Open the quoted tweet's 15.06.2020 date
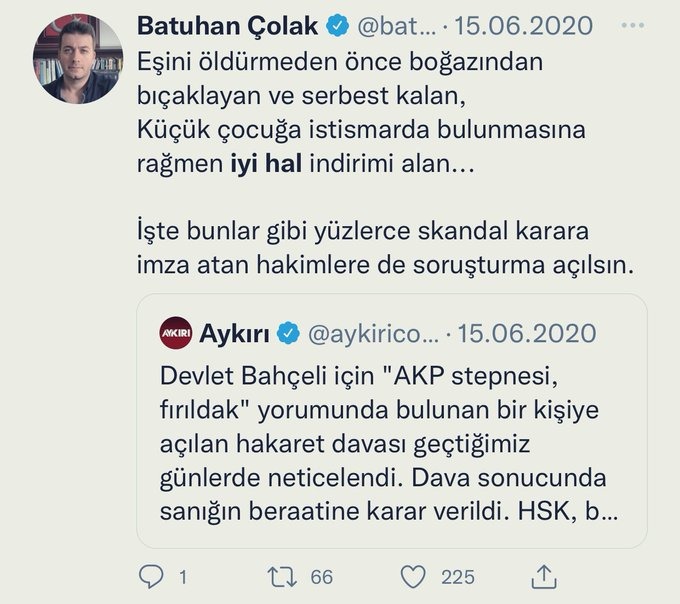 [x=527, y=332]
